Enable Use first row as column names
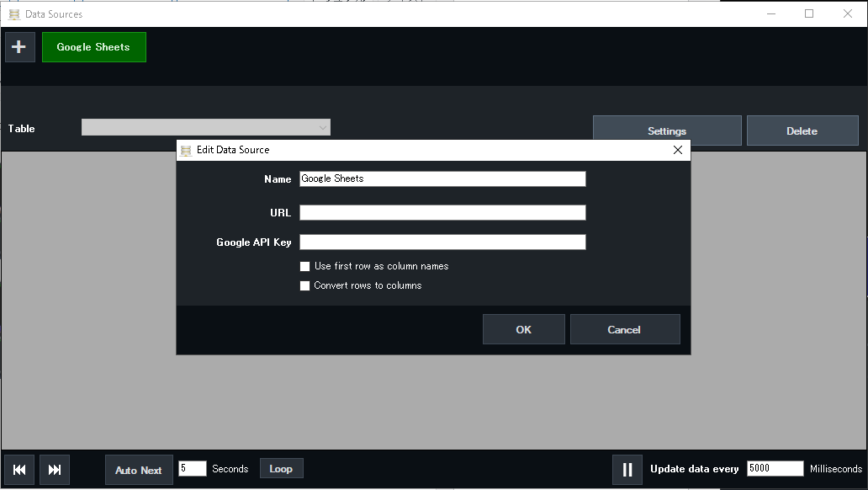 305,267
